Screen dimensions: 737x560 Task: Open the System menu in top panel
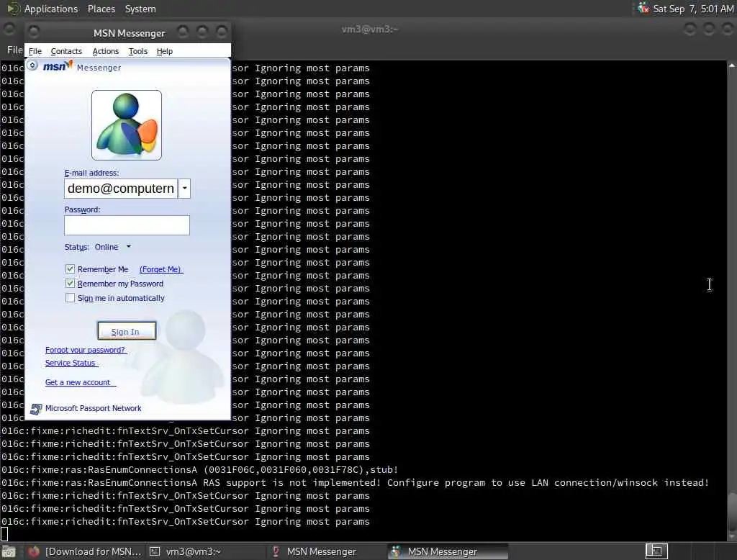click(140, 9)
